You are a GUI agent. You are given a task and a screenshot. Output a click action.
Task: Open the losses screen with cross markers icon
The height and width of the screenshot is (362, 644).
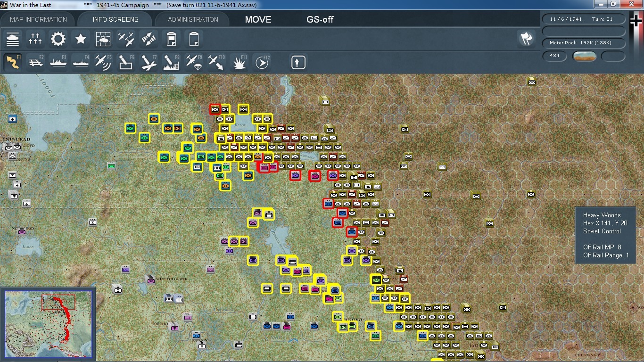pos(35,39)
